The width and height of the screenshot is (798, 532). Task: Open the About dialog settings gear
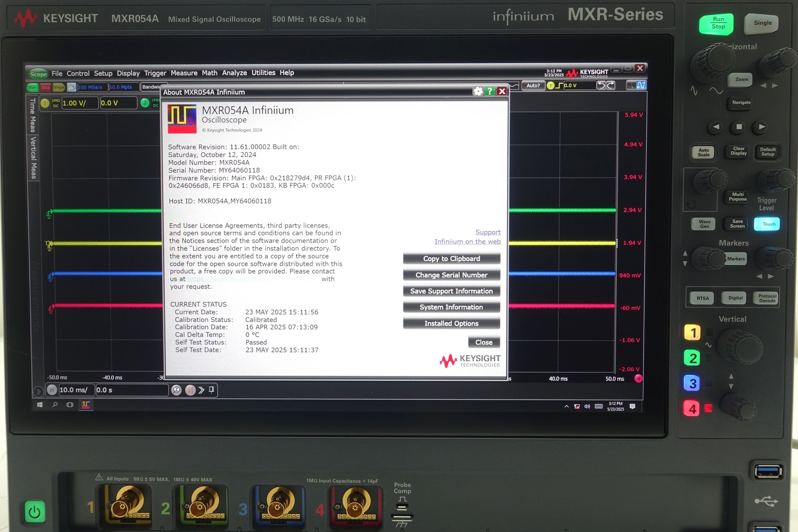tap(478, 91)
